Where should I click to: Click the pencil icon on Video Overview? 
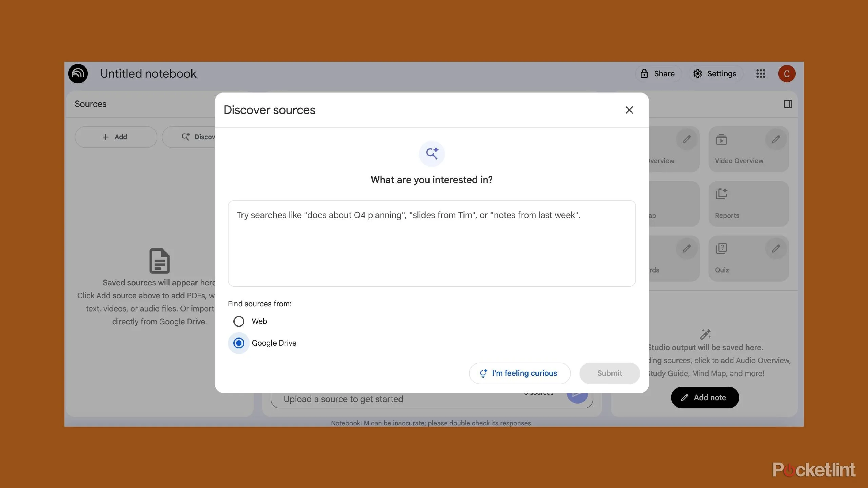click(x=775, y=139)
